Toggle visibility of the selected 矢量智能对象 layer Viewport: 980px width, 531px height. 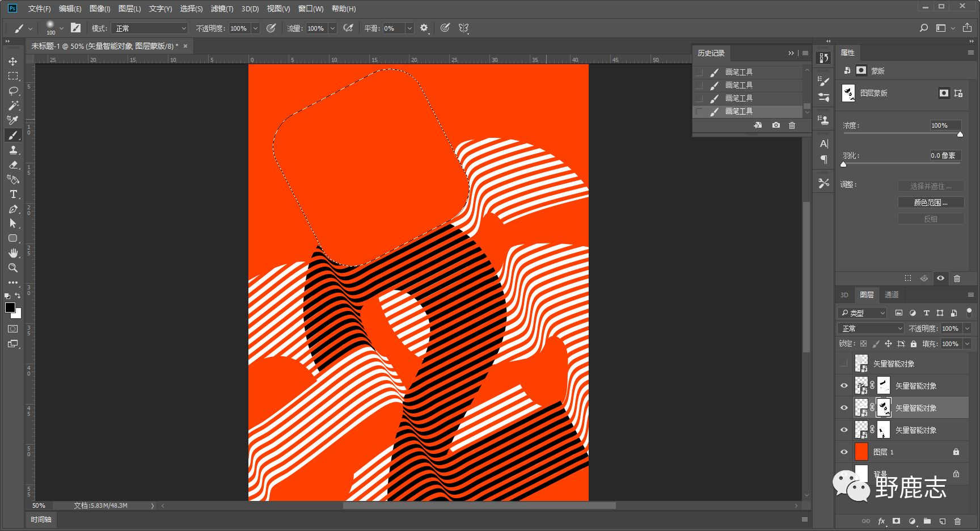pyautogui.click(x=844, y=408)
